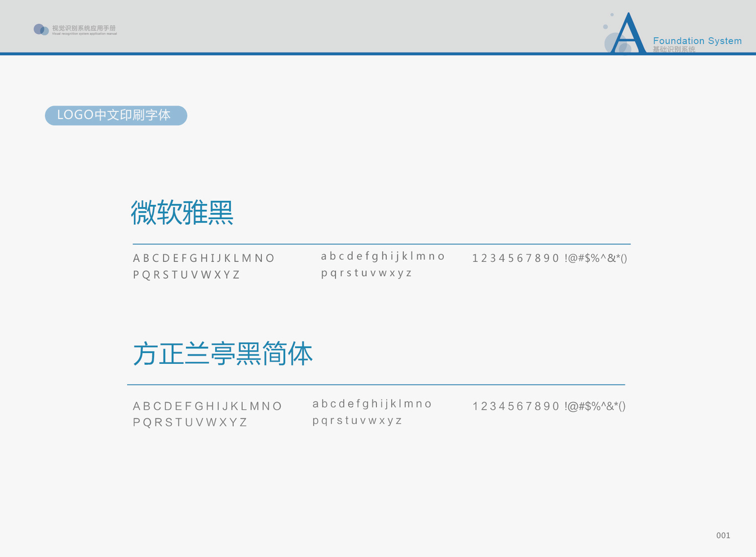Click the numerals and symbols line under 微软雅黑
Image resolution: width=756 pixels, height=557 pixels.
coord(550,258)
